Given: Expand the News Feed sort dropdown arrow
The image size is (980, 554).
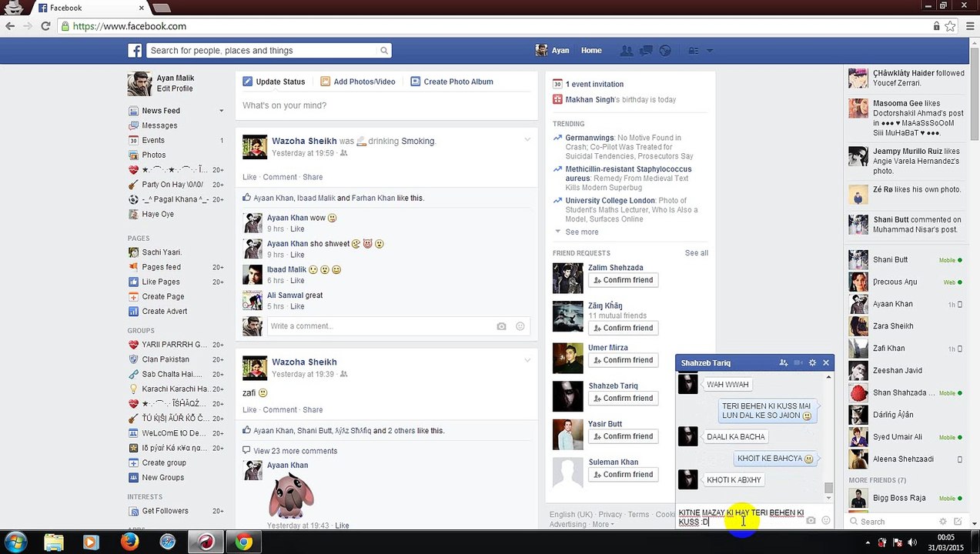Looking at the screenshot, I should 221,111.
